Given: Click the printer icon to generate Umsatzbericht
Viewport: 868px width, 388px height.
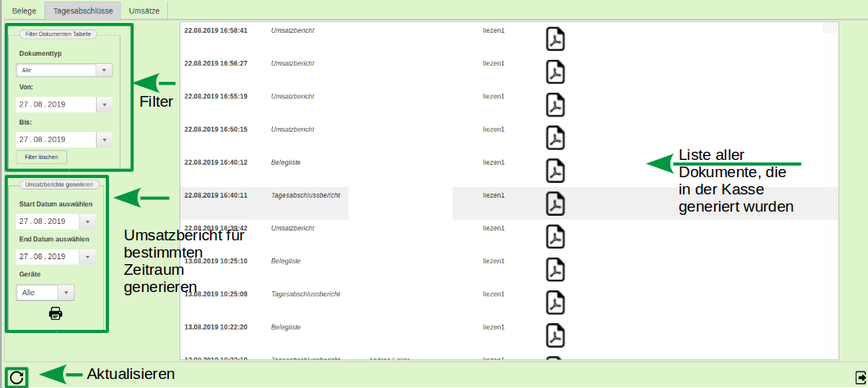Looking at the screenshot, I should point(56,313).
